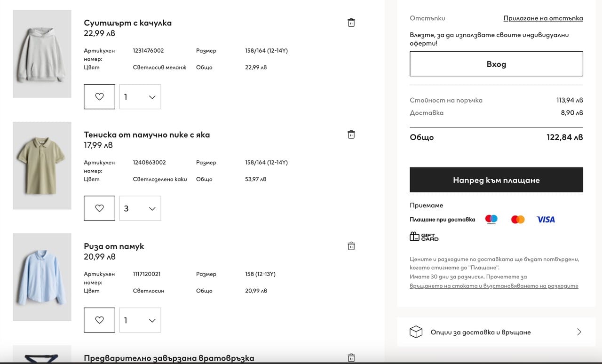
Task: Click the 53,97 лв subtotal
Action: [256, 179]
